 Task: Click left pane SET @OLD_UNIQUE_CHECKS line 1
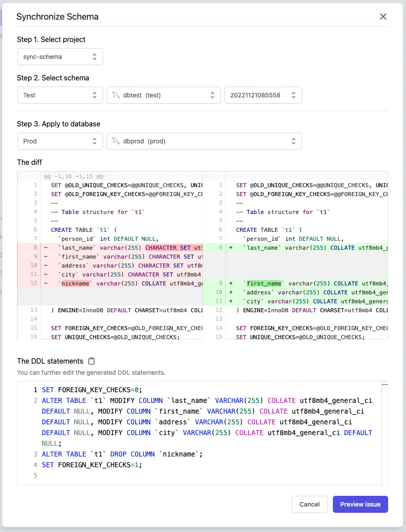(127, 185)
